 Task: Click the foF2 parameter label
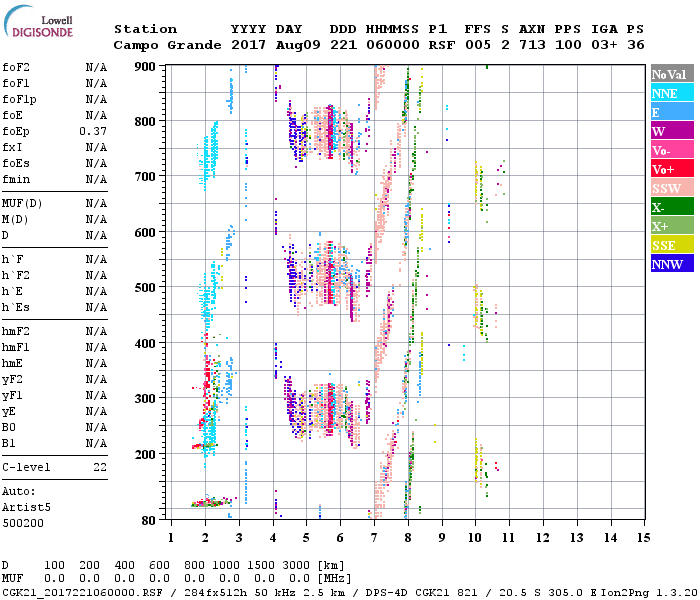pyautogui.click(x=15, y=67)
